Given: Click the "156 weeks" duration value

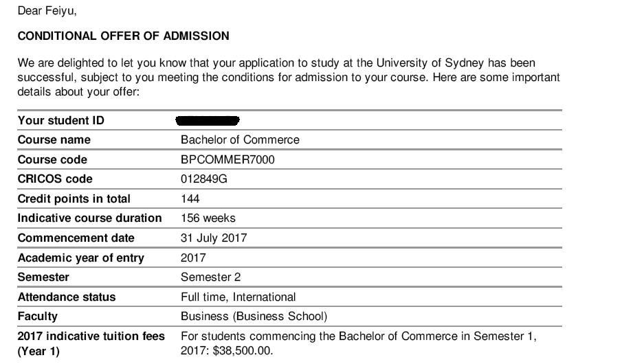Looking at the screenshot, I should [208, 218].
